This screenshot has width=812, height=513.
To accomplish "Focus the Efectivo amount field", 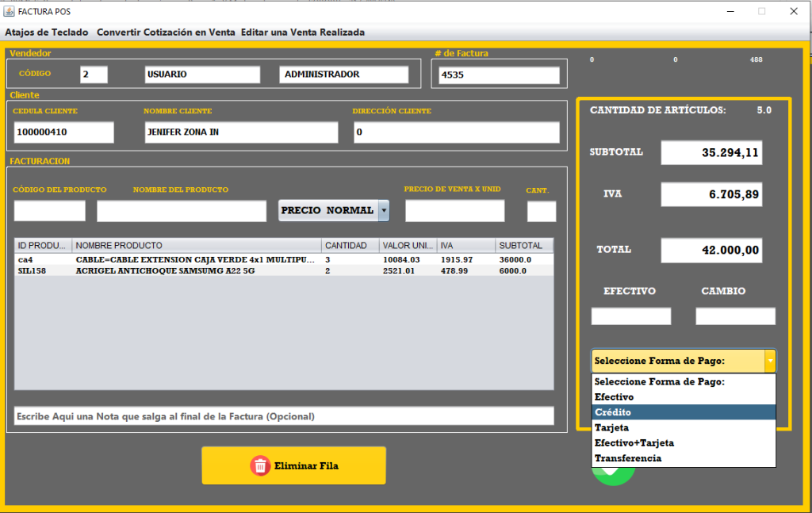I will (630, 316).
